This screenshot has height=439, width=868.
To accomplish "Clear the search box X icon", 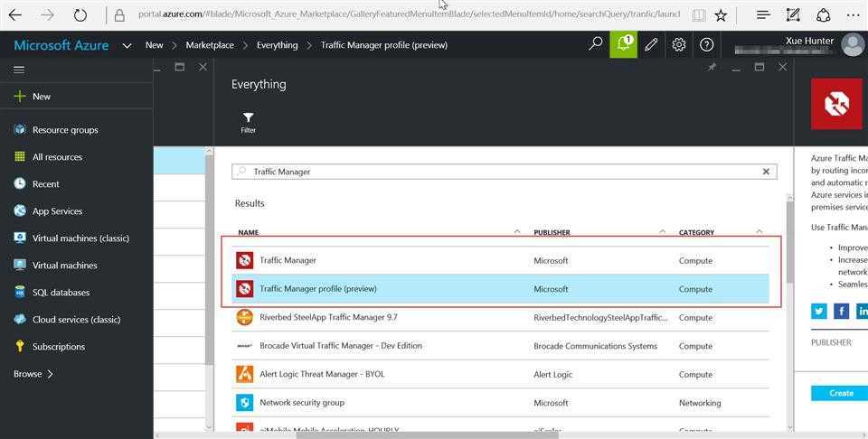I will [766, 172].
